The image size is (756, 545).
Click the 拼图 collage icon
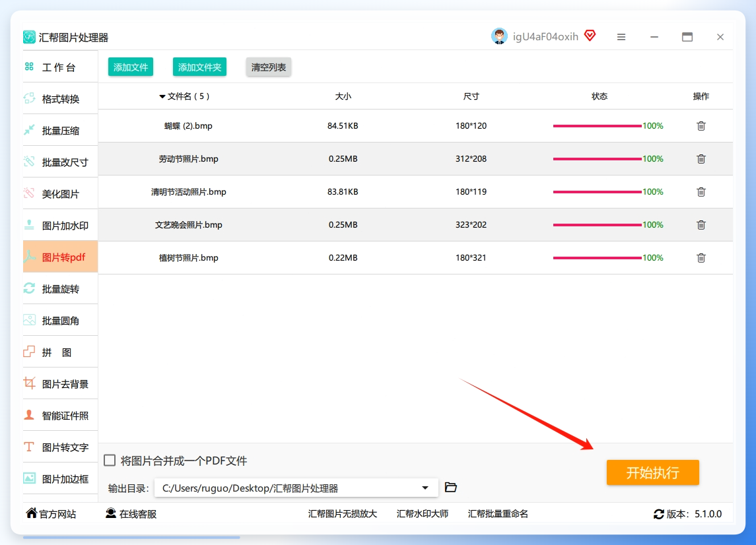30,352
